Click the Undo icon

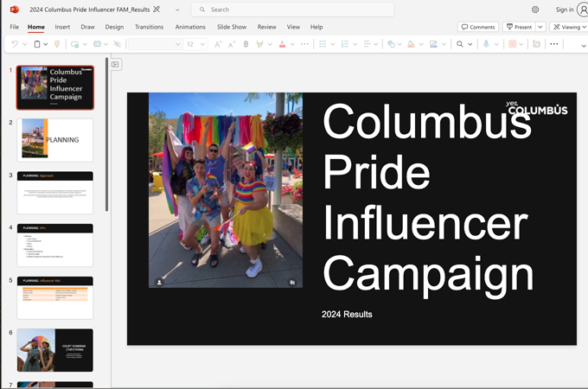click(15, 44)
